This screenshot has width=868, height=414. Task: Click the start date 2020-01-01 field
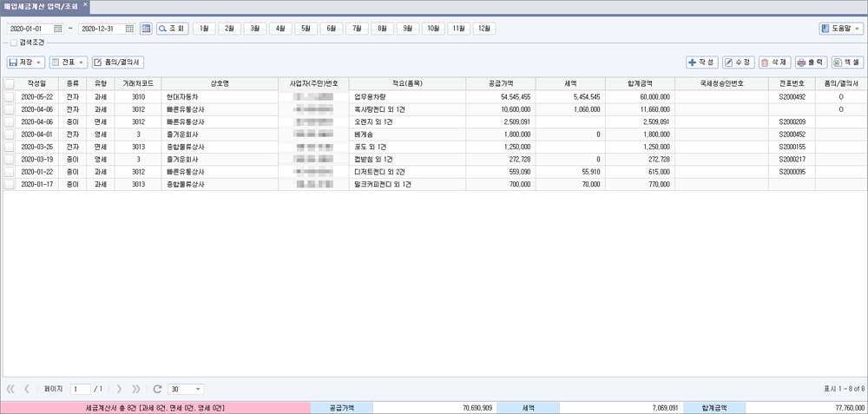tap(30, 29)
